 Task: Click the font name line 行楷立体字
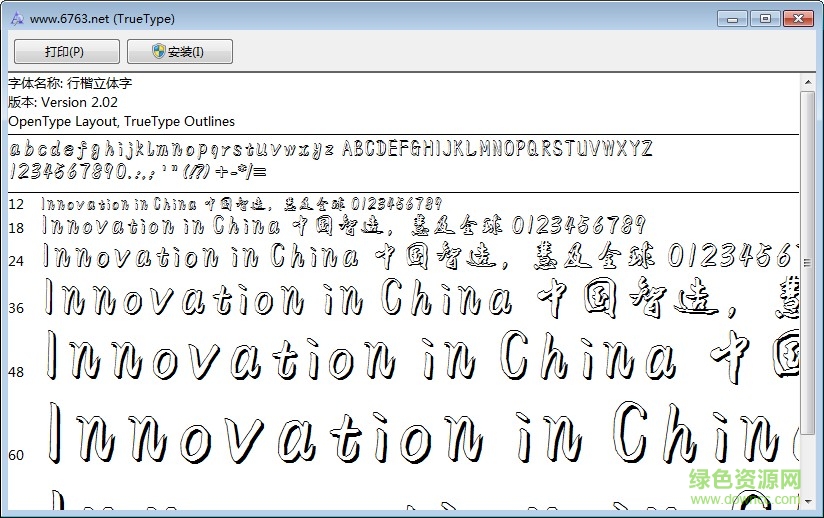(70, 83)
